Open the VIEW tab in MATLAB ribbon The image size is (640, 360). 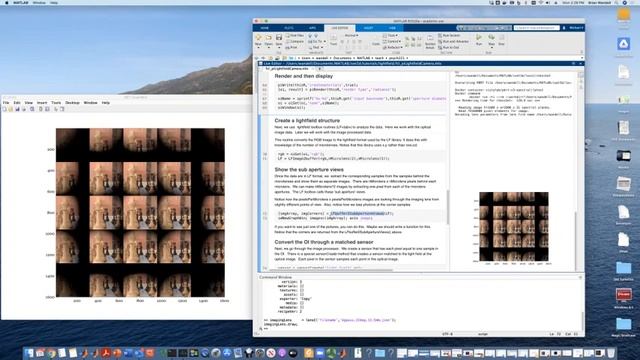392,28
